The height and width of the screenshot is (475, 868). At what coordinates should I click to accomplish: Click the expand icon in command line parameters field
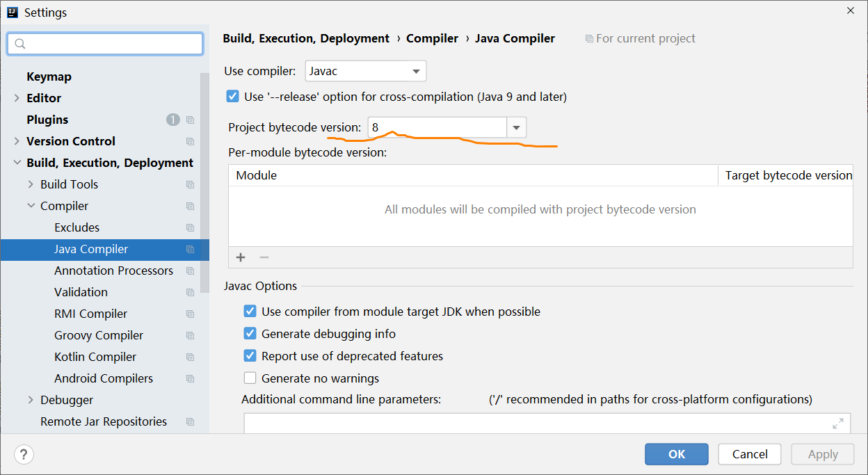click(837, 424)
